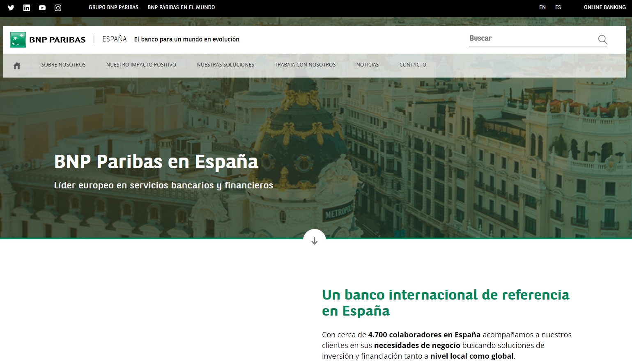Viewport: 632px width, 364px height.
Task: Switch language to ES
Action: pos(558,7)
